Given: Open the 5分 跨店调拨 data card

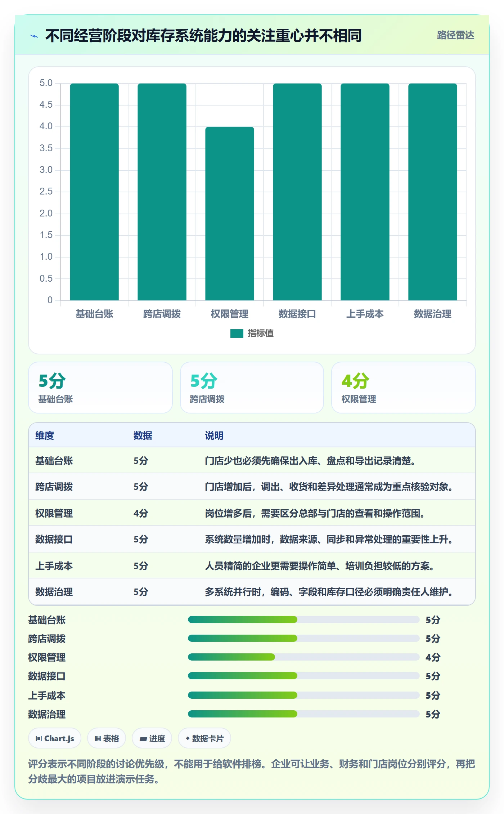Looking at the screenshot, I should (252, 388).
